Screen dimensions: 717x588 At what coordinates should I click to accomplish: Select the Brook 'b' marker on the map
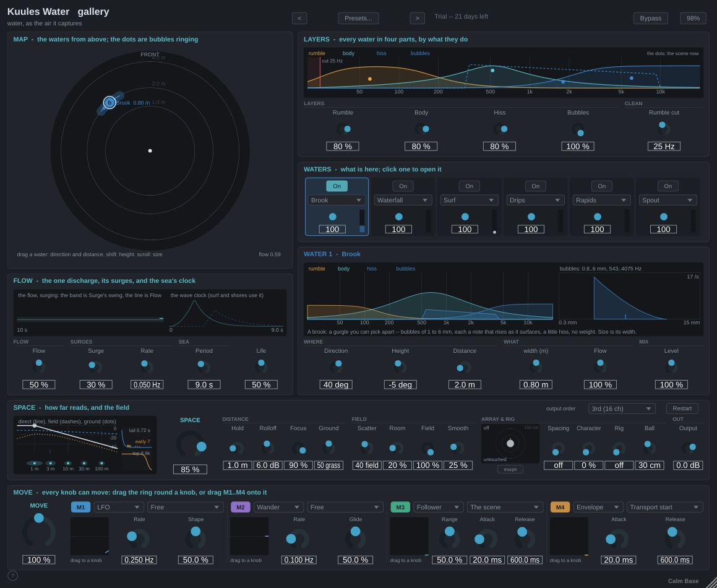pyautogui.click(x=109, y=103)
